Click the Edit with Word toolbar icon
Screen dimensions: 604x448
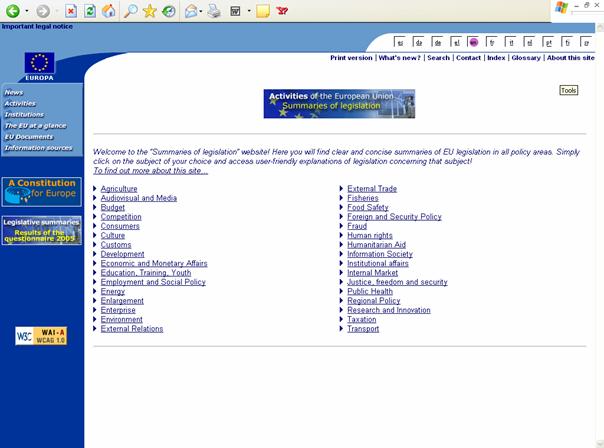(235, 11)
